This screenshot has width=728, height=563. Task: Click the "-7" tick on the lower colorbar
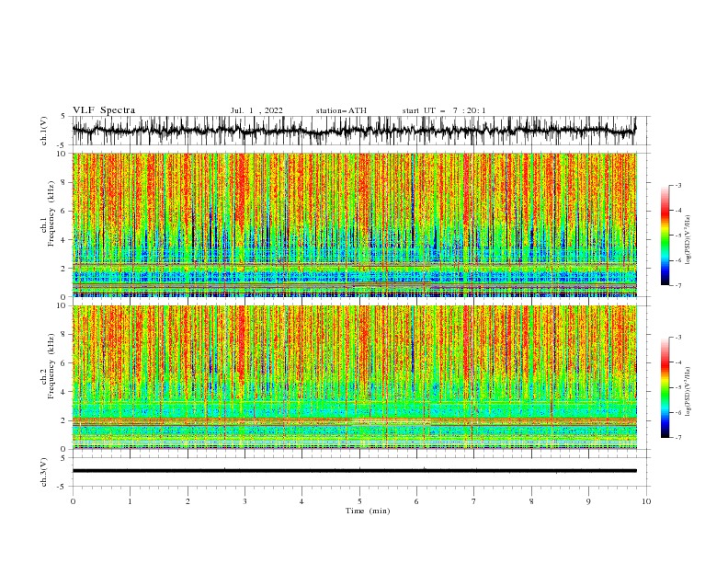point(678,437)
